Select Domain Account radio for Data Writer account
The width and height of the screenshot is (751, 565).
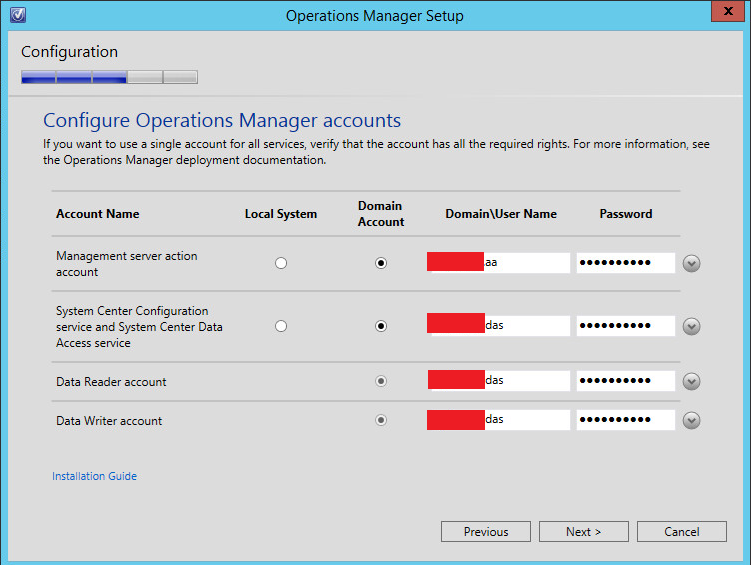381,420
